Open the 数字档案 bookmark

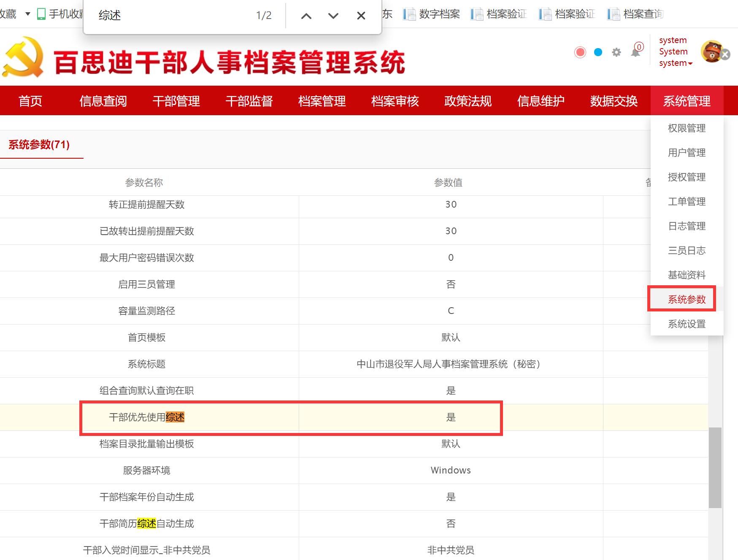(431, 14)
